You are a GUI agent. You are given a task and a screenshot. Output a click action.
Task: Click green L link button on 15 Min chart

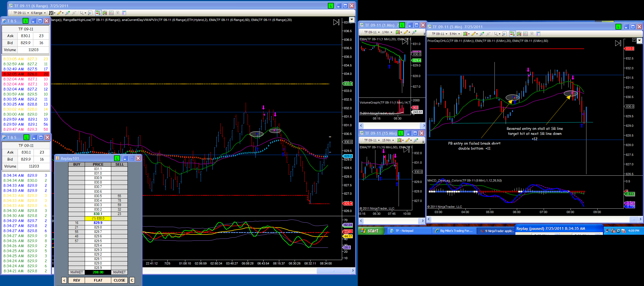tap(401, 133)
